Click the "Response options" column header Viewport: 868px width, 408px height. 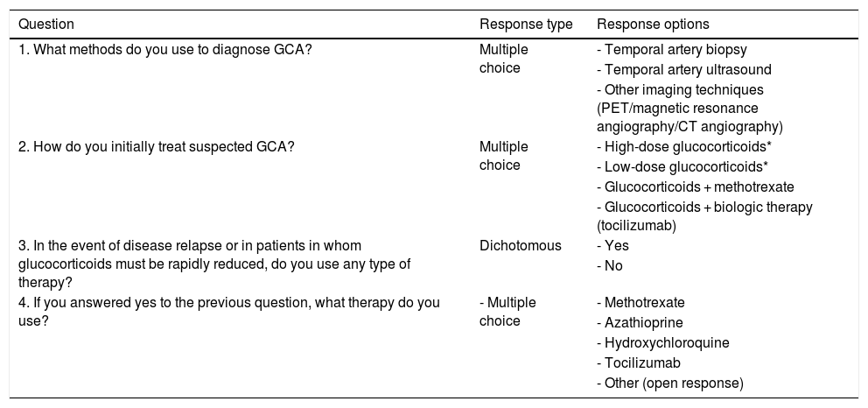[651, 24]
